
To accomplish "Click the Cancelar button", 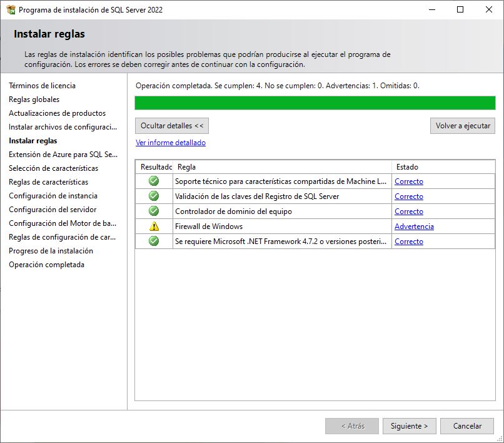I will click(x=467, y=425).
